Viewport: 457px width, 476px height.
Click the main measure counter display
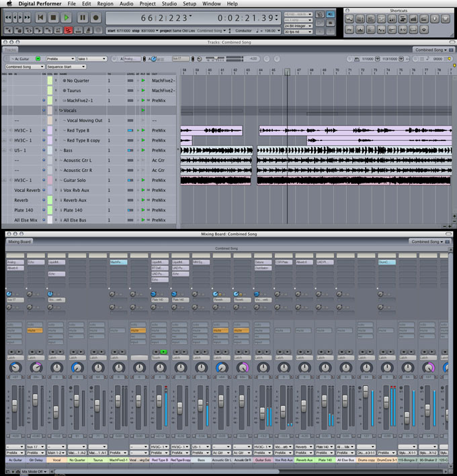pos(165,18)
